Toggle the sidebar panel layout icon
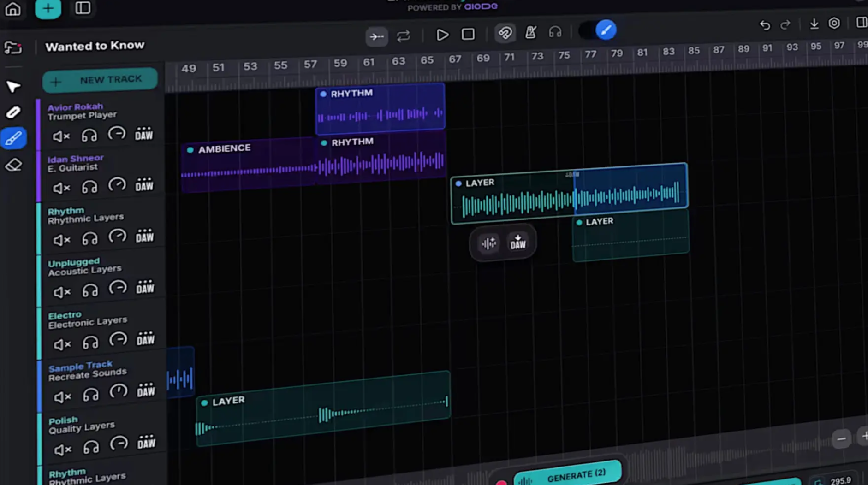Screen dimensions: 868x485 83,8
